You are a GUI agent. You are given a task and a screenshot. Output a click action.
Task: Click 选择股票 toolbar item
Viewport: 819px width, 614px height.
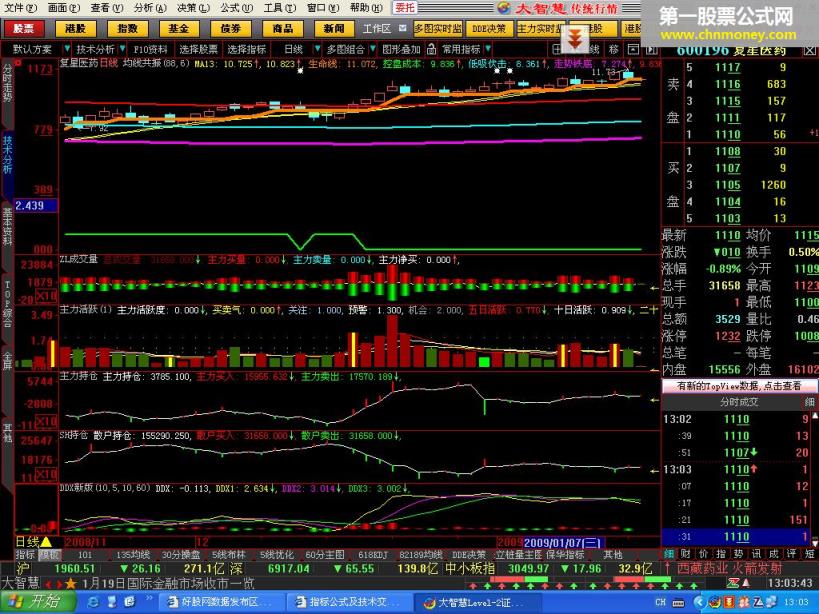tap(198, 49)
